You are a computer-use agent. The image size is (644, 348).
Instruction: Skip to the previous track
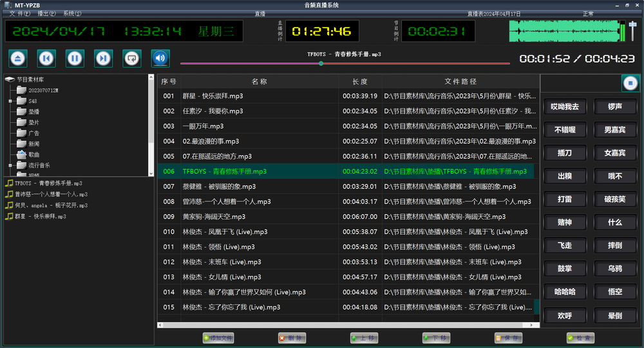(46, 59)
